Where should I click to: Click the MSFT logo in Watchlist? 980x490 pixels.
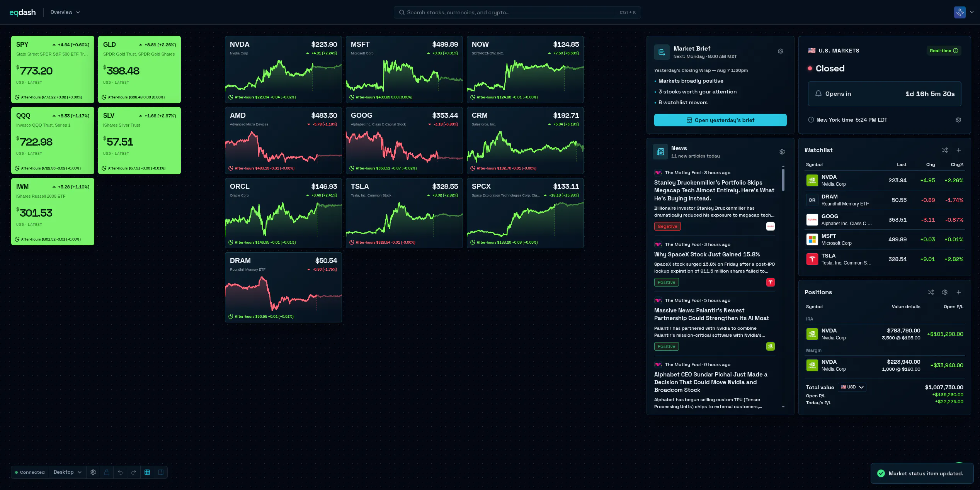click(812, 239)
